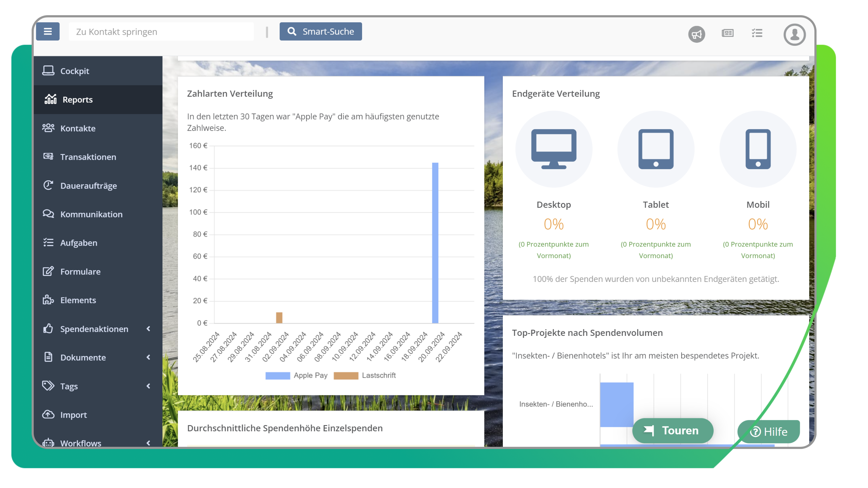Screen dimensions: 868x488
Task: Open the newspaper news icon
Action: [x=728, y=33]
